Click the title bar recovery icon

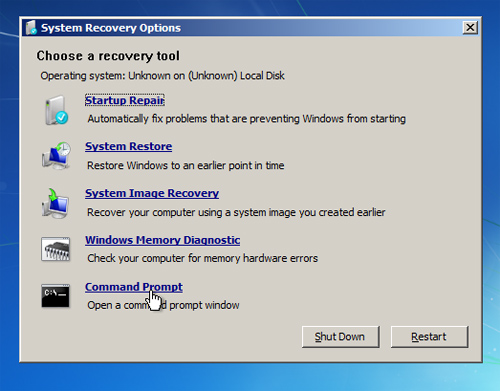(x=32, y=28)
